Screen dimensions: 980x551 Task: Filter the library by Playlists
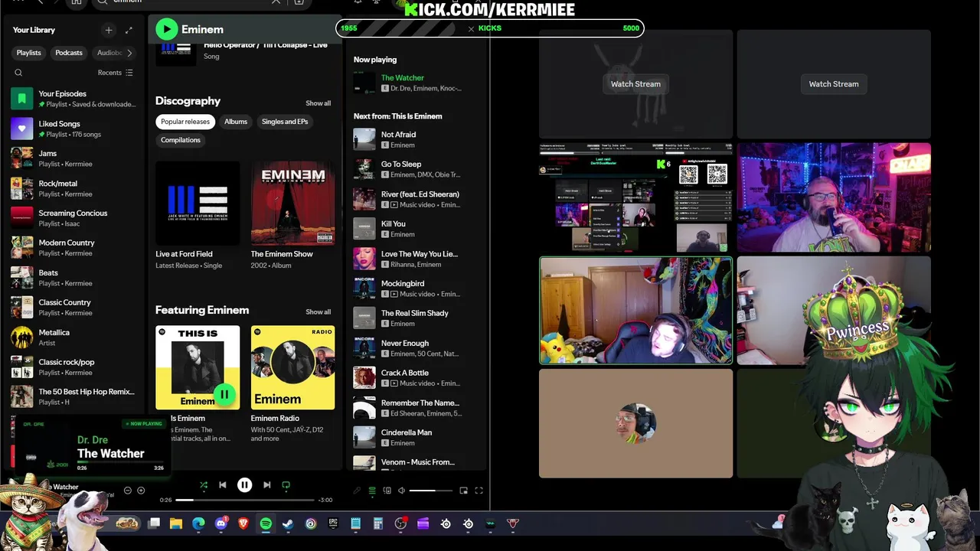[x=29, y=53]
